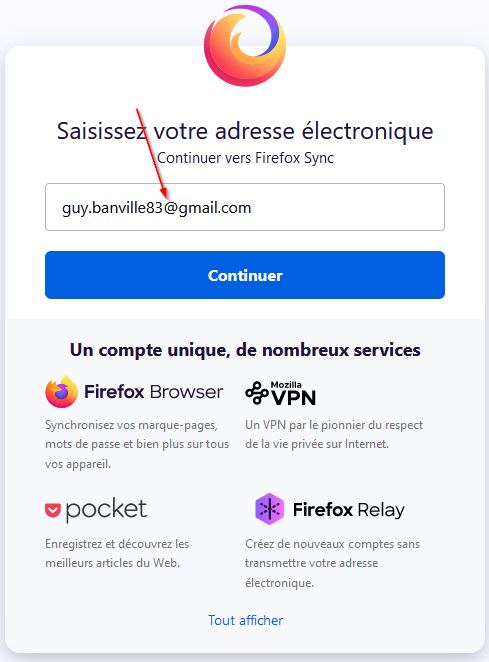Screen dimensions: 489x662
Task: Click the blue Continuer button
Action: tap(245, 275)
